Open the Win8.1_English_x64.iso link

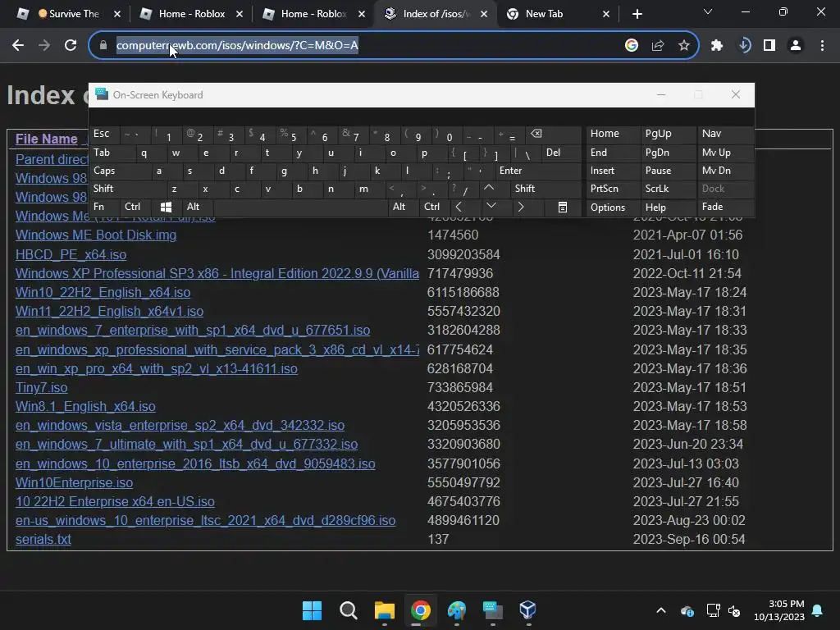click(x=85, y=407)
